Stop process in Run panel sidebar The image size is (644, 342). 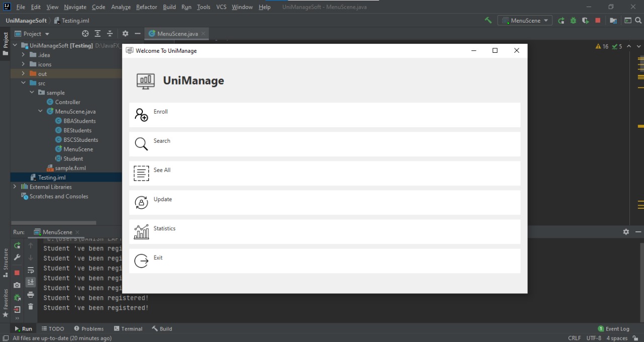point(17,273)
